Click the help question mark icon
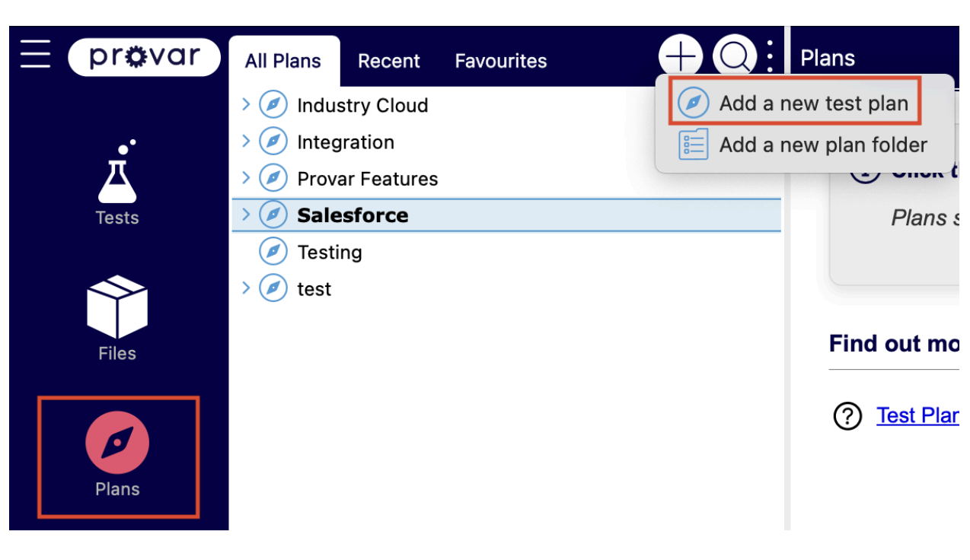The image size is (970, 560). pos(848,415)
